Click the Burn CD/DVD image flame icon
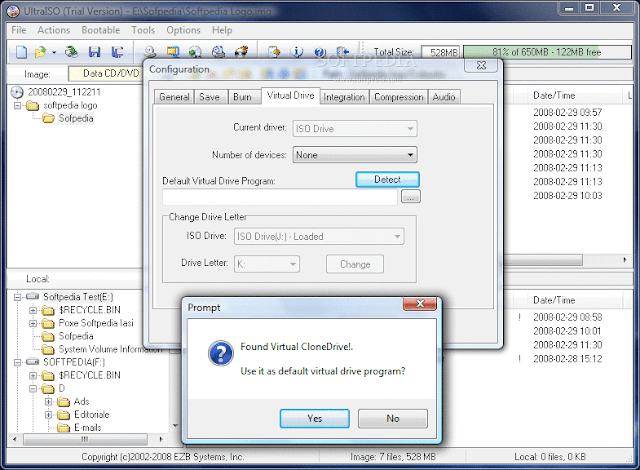Viewport: 640px width, 470px height. click(x=241, y=52)
